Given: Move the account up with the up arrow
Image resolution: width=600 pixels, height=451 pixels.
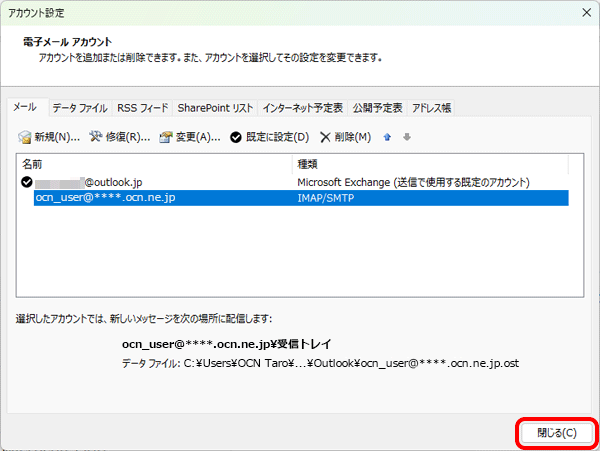Looking at the screenshot, I should coord(387,137).
